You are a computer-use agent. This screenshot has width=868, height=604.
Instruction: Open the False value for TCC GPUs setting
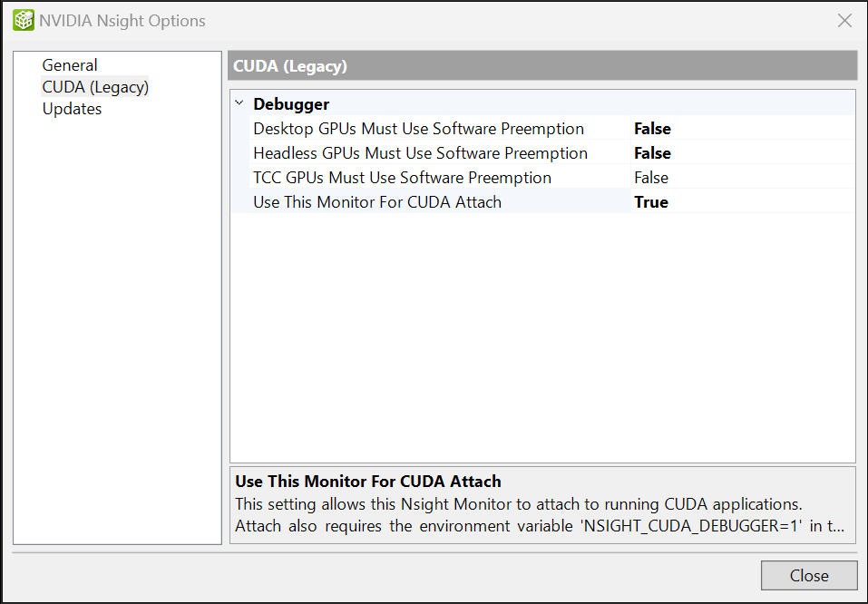[x=743, y=177]
